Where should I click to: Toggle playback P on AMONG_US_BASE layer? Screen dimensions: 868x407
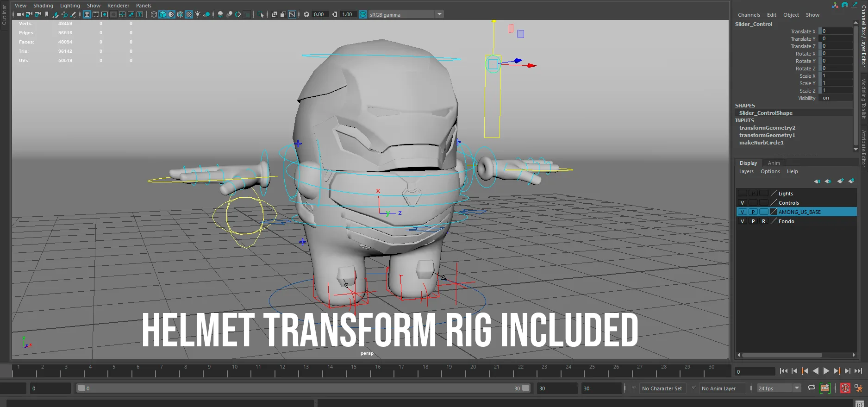[x=753, y=212]
